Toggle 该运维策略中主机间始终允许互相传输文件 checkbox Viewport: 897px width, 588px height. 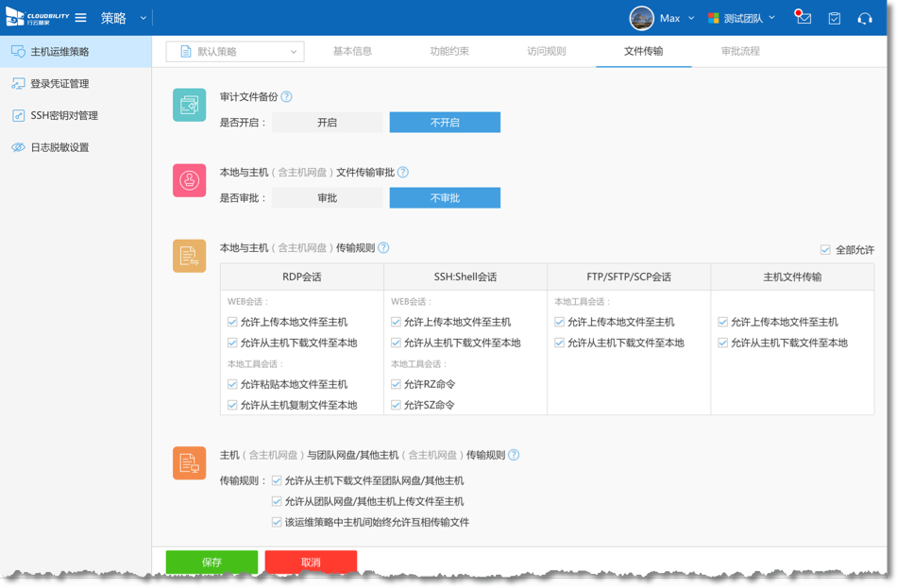[x=277, y=522]
